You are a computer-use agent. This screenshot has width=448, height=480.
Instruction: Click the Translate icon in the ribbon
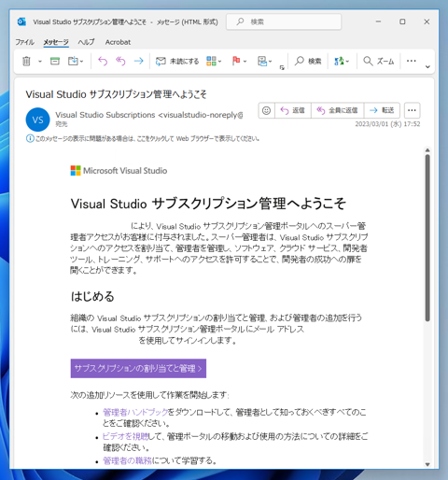[339, 61]
